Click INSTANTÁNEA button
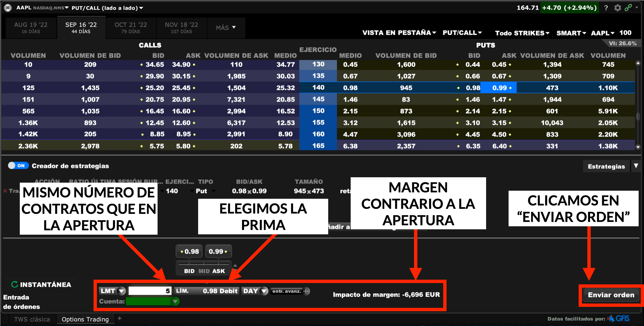Screen dimensions: 644x326 [41, 285]
